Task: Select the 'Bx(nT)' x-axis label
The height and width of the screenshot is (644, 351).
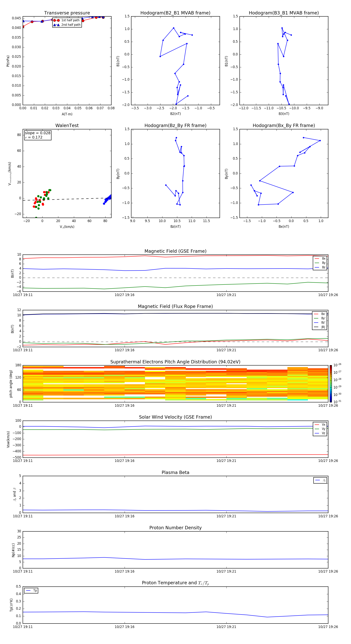Action: pos(284,227)
